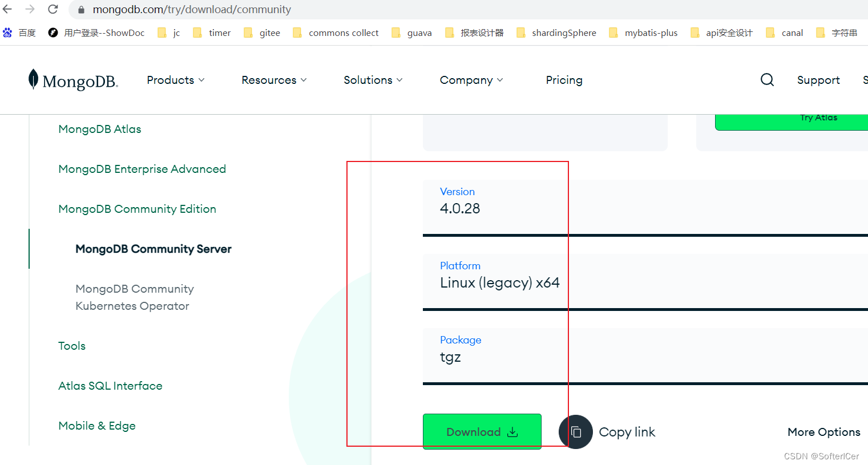Click the browser forward arrow
This screenshot has width=868, height=465.
[x=30, y=9]
